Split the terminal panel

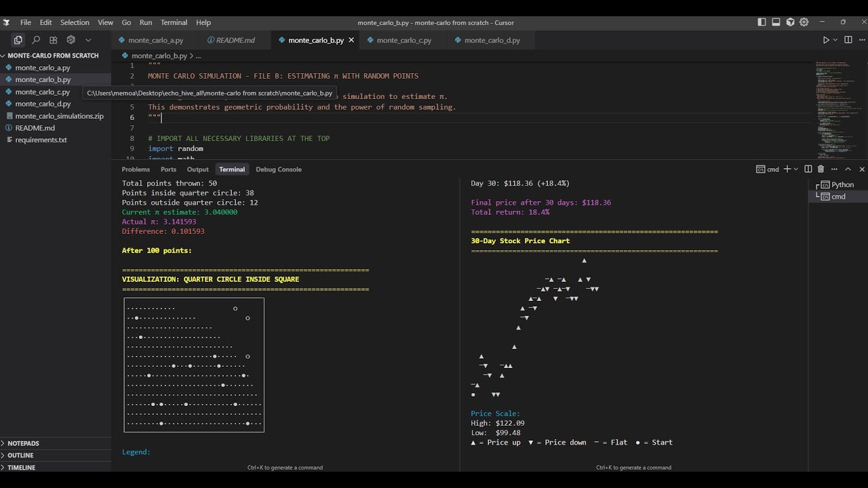click(808, 169)
